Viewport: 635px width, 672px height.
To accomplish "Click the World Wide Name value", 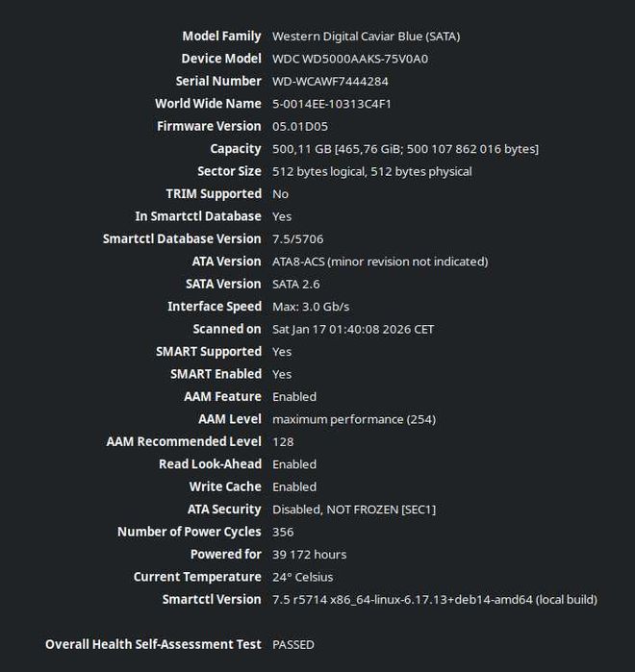I will [331, 104].
